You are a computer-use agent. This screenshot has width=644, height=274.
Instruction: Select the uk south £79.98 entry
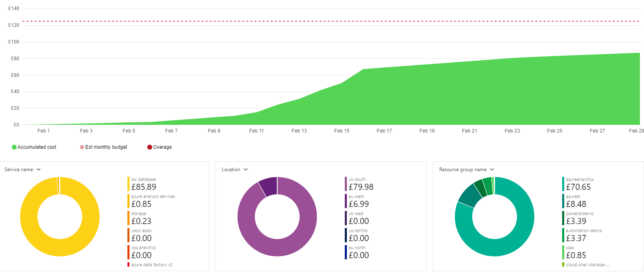pos(359,184)
